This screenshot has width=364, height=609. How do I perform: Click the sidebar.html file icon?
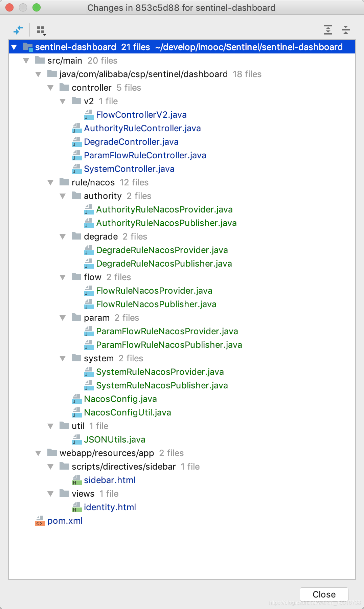tap(77, 480)
